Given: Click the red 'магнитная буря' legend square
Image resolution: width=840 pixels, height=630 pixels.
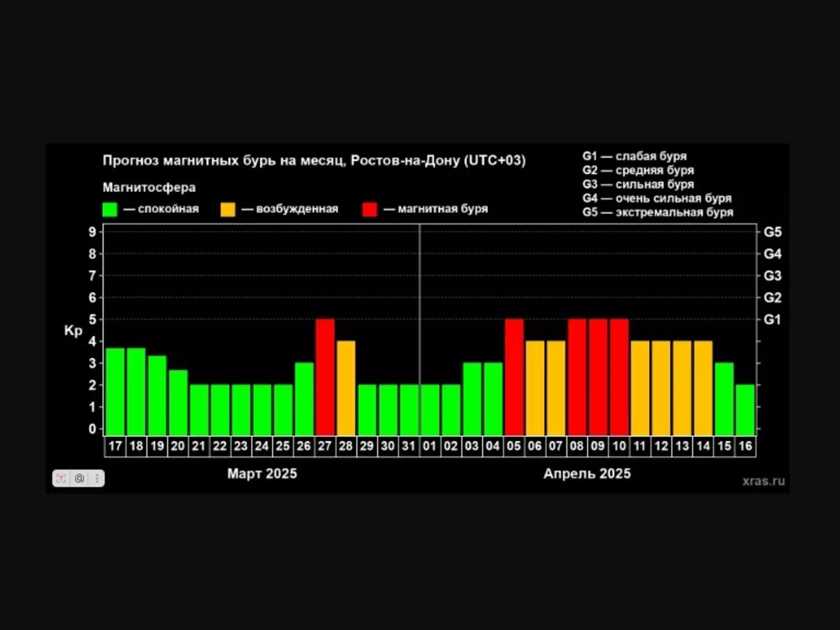Looking at the screenshot, I should [x=370, y=209].
